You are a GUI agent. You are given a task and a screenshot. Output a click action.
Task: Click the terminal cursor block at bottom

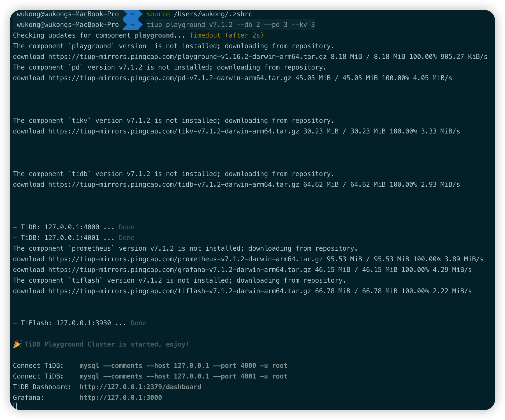coord(15,406)
